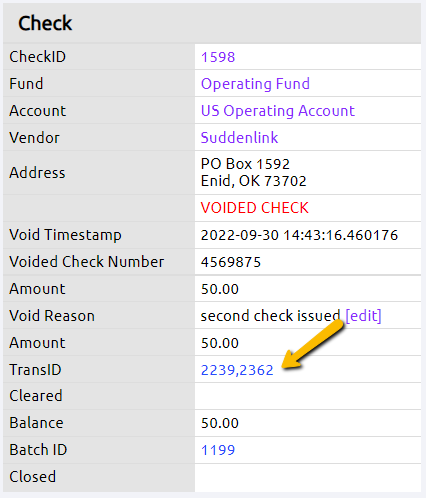Click the empty Cleared value cell
Screen dimensions: 426x498
pos(308,396)
